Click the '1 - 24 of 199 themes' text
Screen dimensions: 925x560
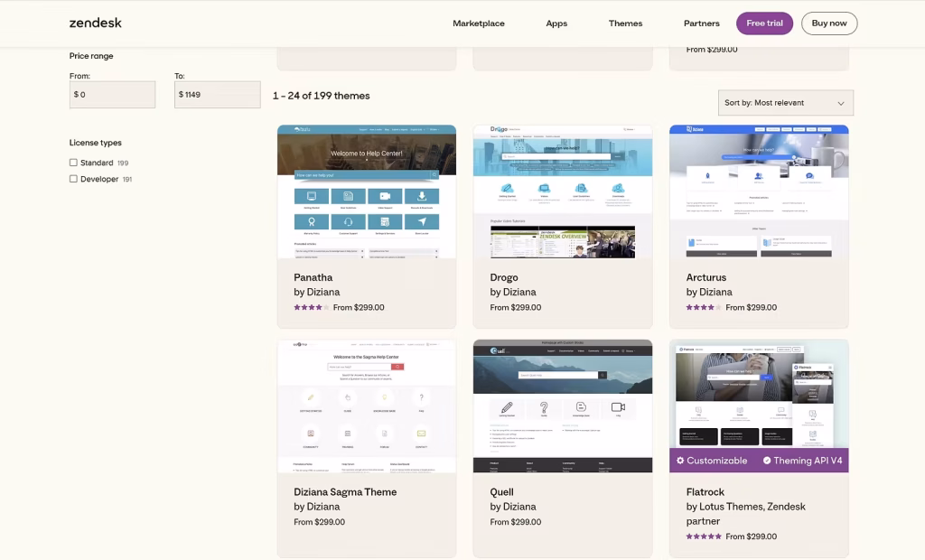pos(321,96)
